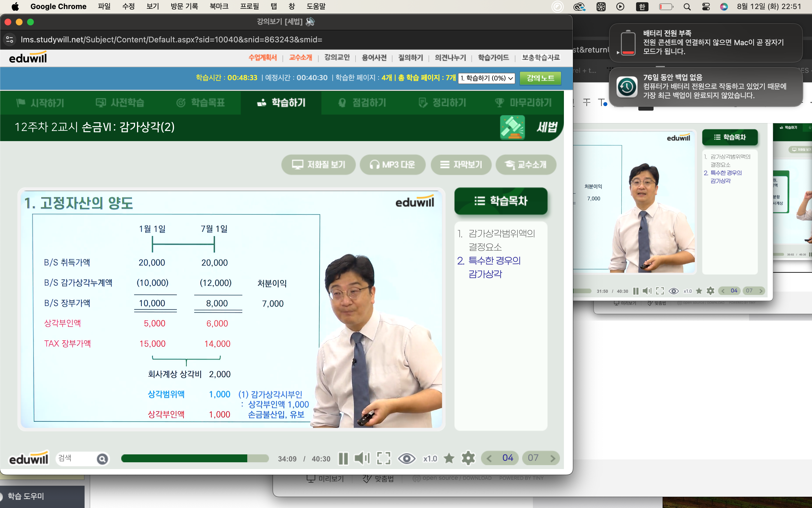Click star icon in background player window
Viewport: 812px width, 508px height.
coord(699,291)
